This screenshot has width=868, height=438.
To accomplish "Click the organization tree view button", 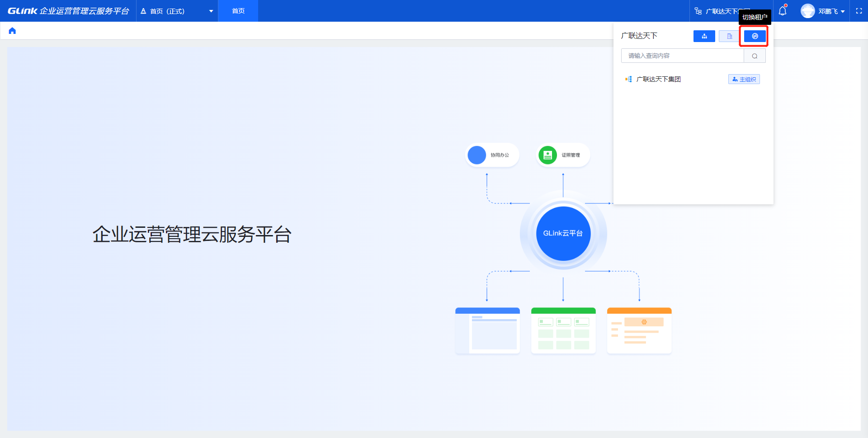I will 704,36.
